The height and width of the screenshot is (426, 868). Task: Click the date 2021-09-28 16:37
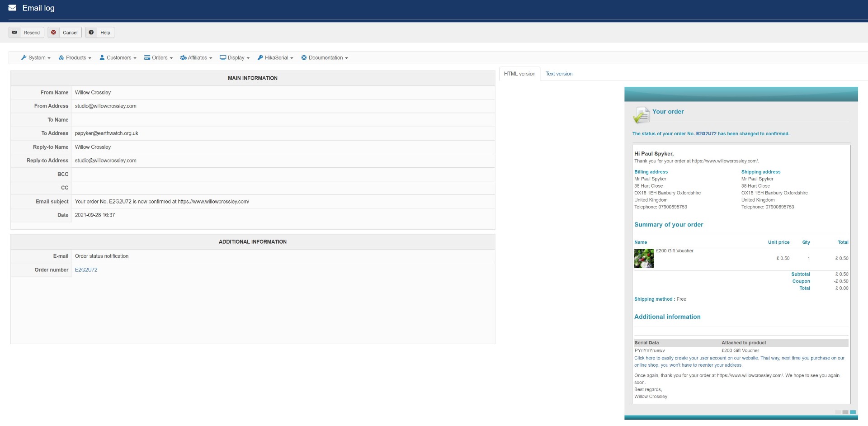pos(95,215)
